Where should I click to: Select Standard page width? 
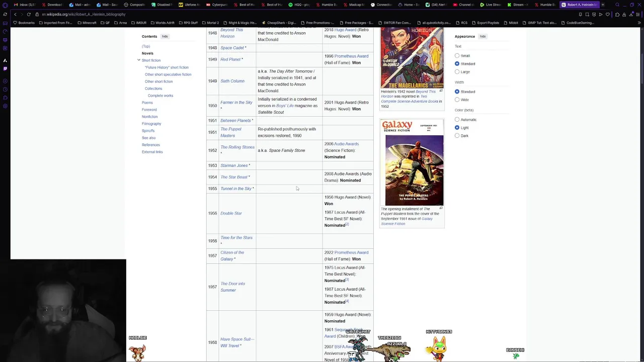coord(457,92)
